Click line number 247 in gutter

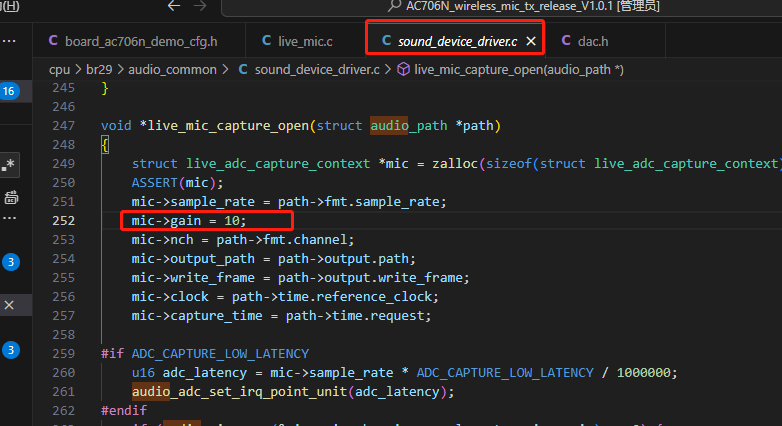63,126
